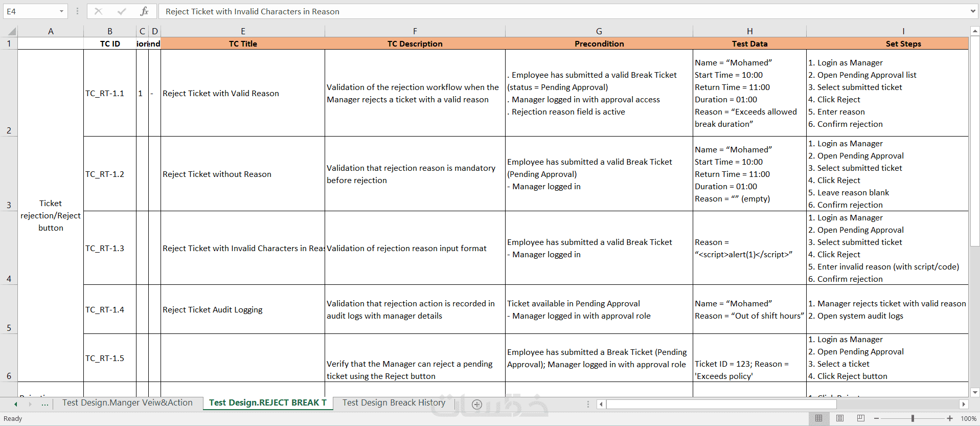Select row 6 header
The image size is (980, 426).
[x=9, y=358]
